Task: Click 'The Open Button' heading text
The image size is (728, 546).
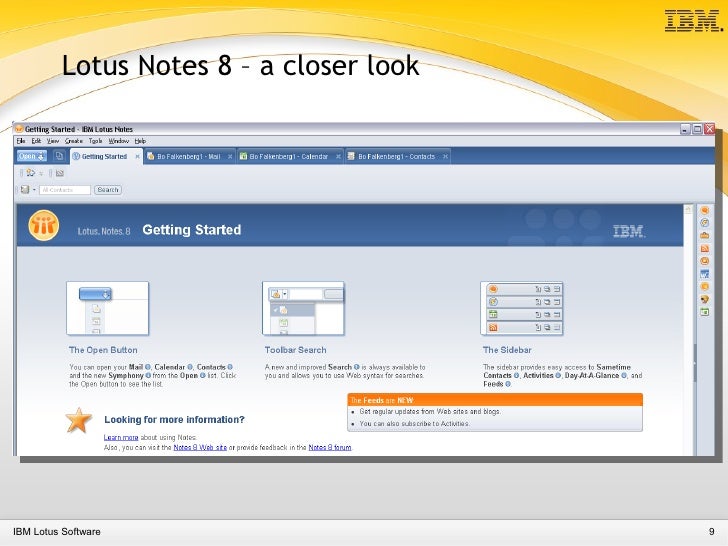Action: [x=103, y=350]
